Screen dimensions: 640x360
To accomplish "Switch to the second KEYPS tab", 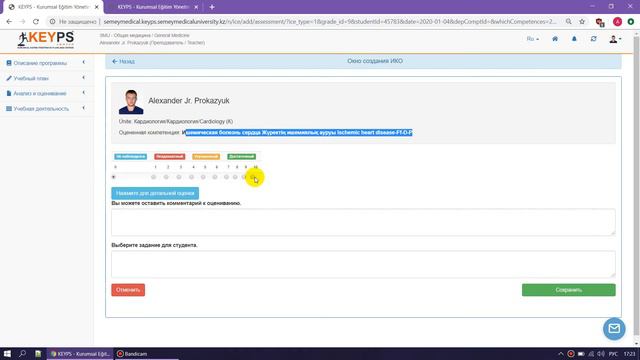I will [152, 7].
